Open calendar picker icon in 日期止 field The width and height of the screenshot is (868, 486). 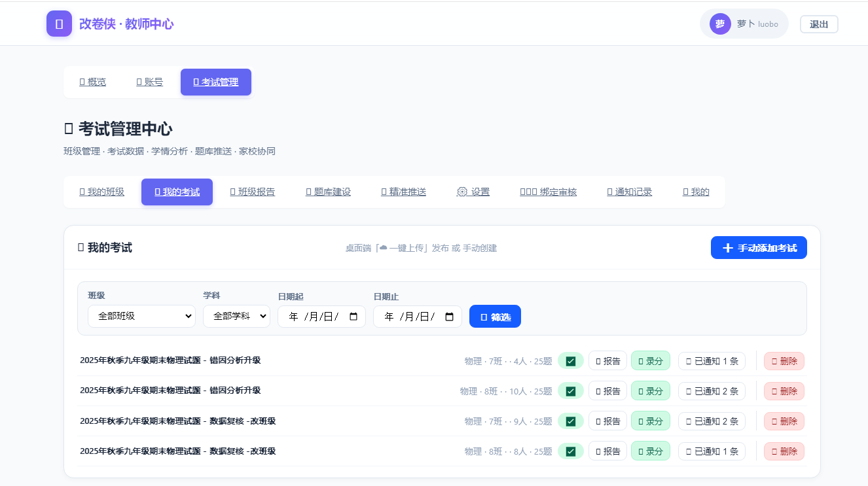tap(450, 317)
